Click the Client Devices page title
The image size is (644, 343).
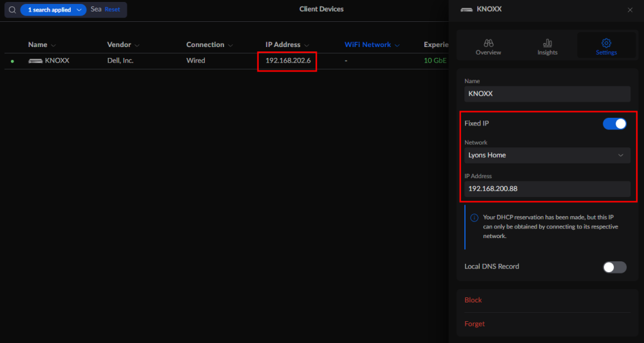tap(321, 9)
